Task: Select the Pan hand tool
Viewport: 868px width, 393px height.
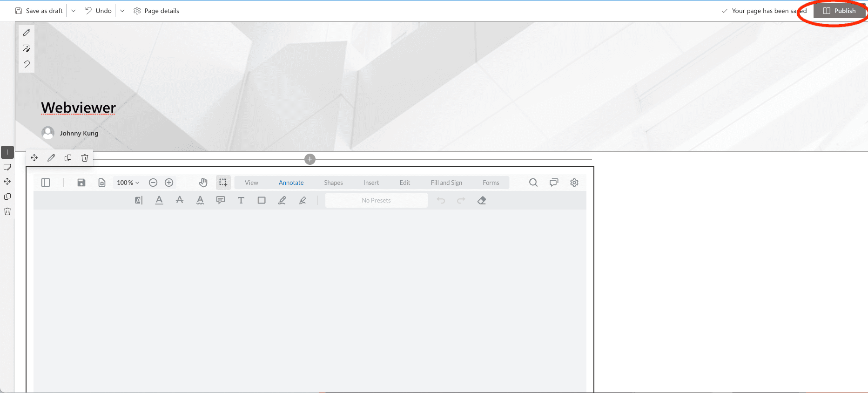Action: [203, 183]
